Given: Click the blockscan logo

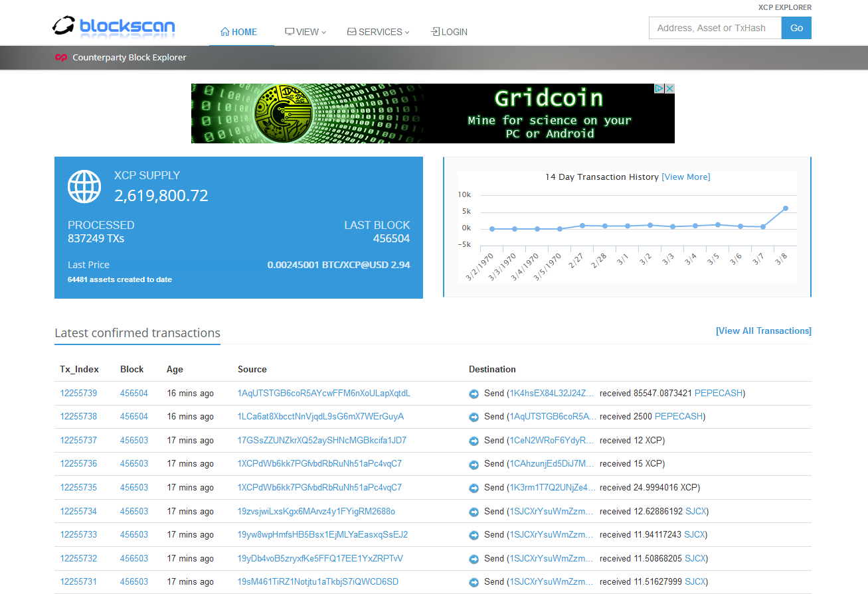Looking at the screenshot, I should pos(114,27).
